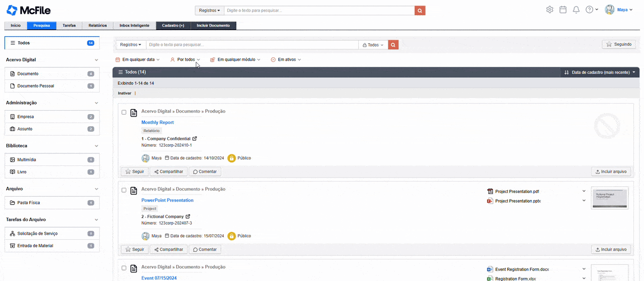Viewport: 644px width, 281px height.
Task: Open the settings gear icon in header
Action: pyautogui.click(x=549, y=10)
